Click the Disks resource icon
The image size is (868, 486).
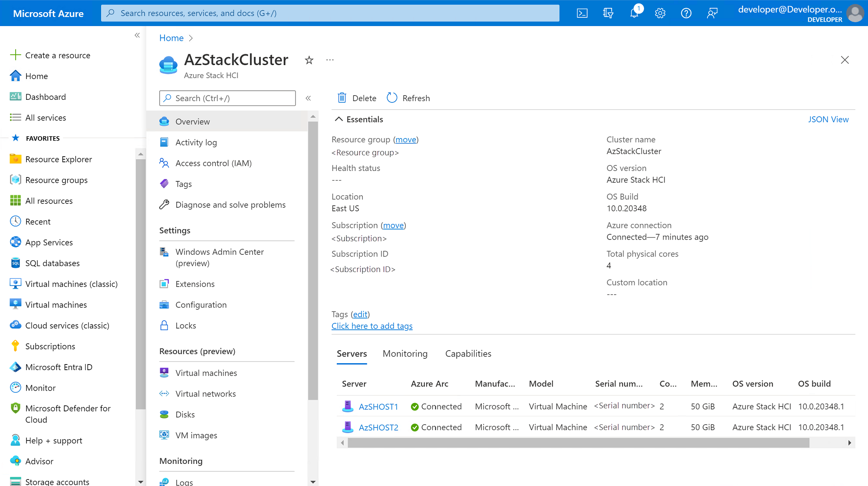pos(164,414)
